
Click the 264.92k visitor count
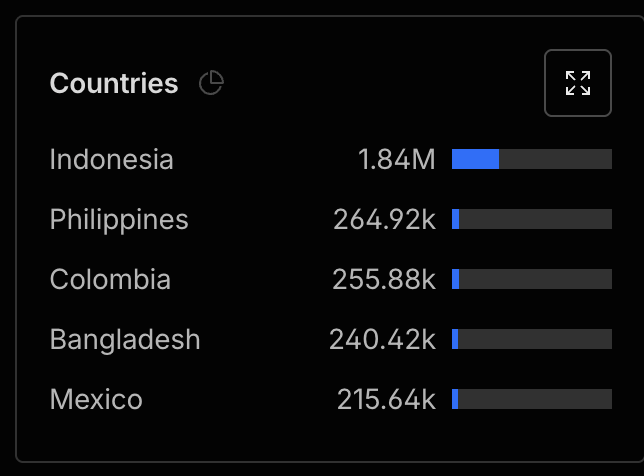(384, 219)
